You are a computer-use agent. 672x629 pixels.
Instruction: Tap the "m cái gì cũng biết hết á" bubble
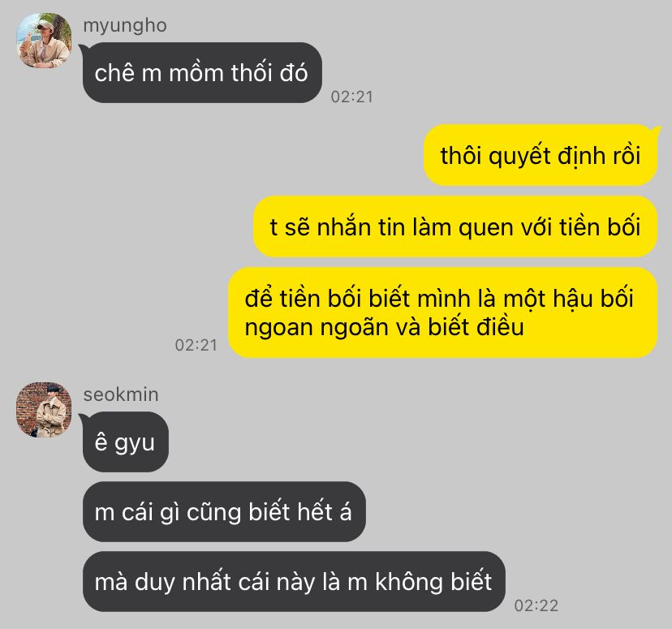click(x=224, y=511)
